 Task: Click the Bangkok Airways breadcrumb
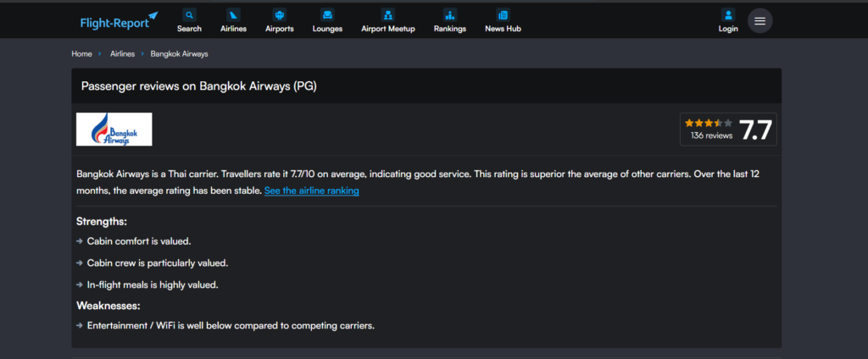pyautogui.click(x=180, y=53)
